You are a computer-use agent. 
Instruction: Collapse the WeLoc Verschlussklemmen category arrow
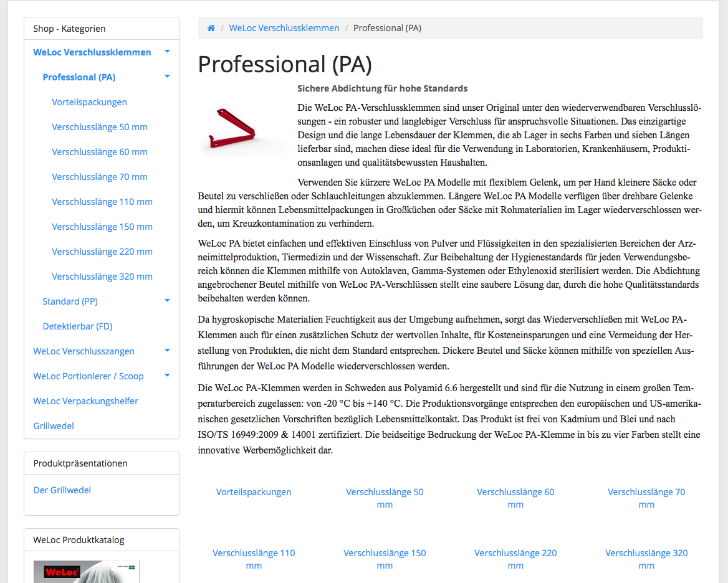tap(167, 52)
